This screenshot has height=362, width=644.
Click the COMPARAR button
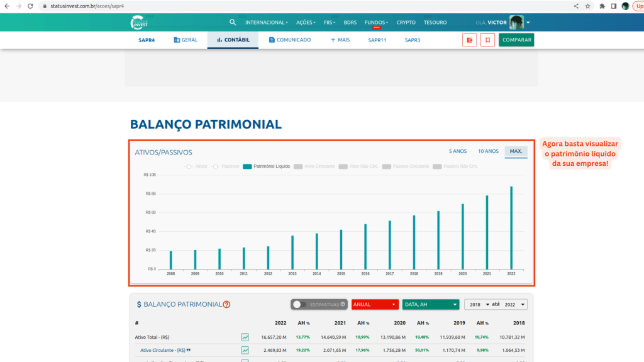point(516,40)
